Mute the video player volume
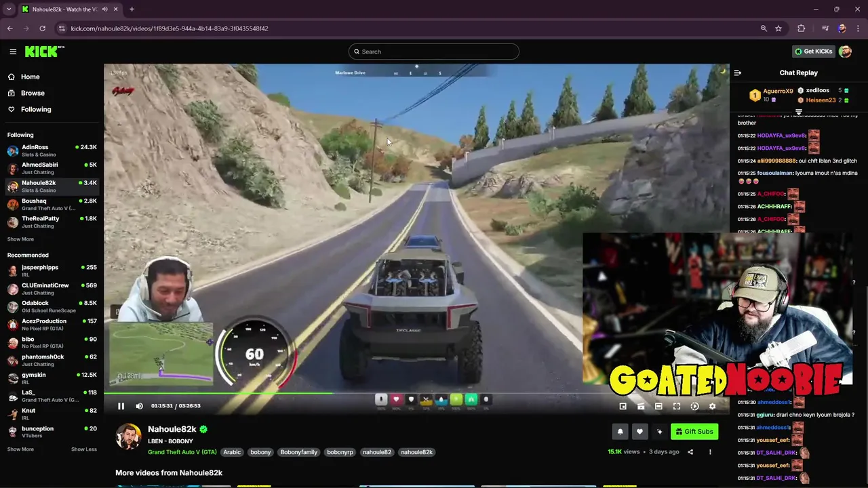This screenshot has height=488, width=868. [139, 406]
